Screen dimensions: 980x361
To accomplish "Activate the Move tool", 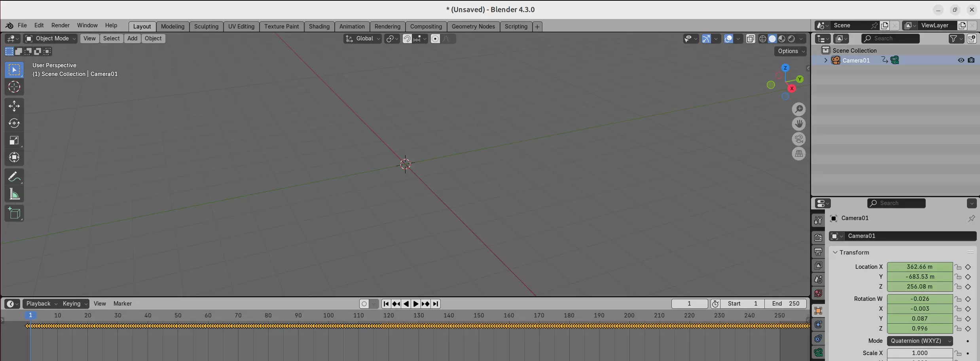I will tap(14, 106).
